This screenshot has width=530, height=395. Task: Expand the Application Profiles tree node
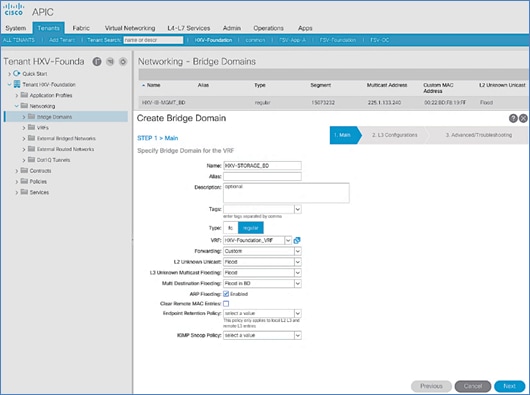pos(17,95)
